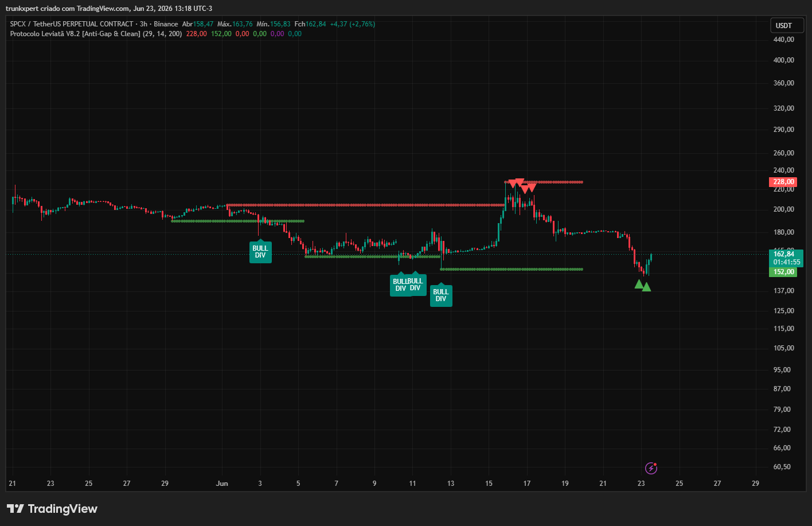Click the 17 date label on time axis
This screenshot has height=526, width=812.
(x=526, y=484)
